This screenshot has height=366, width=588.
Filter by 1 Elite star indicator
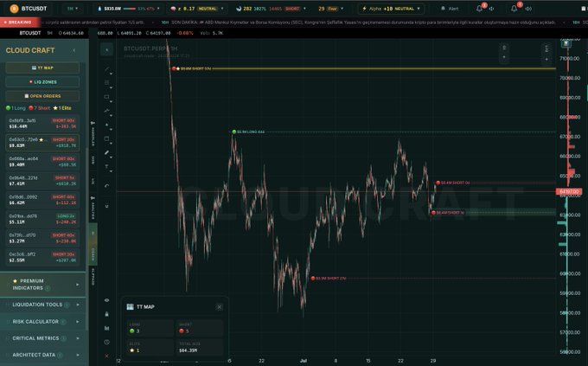point(62,108)
